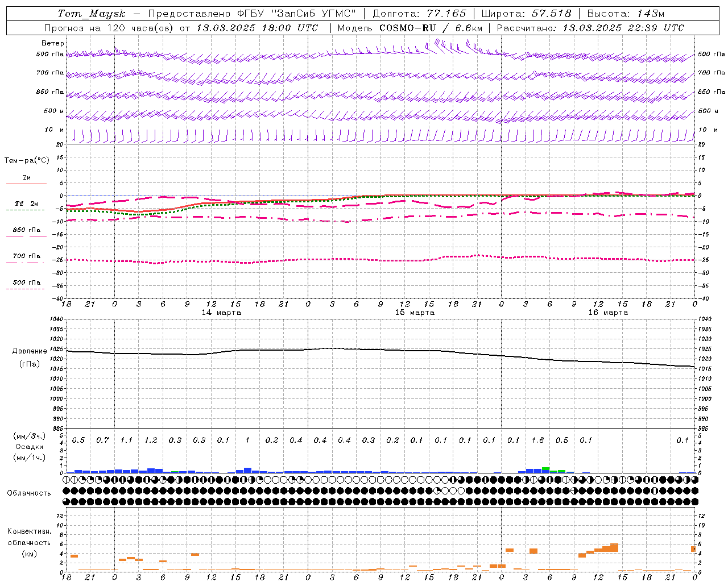Click the 16 марта date label
The image size is (728, 582).
[608, 313]
